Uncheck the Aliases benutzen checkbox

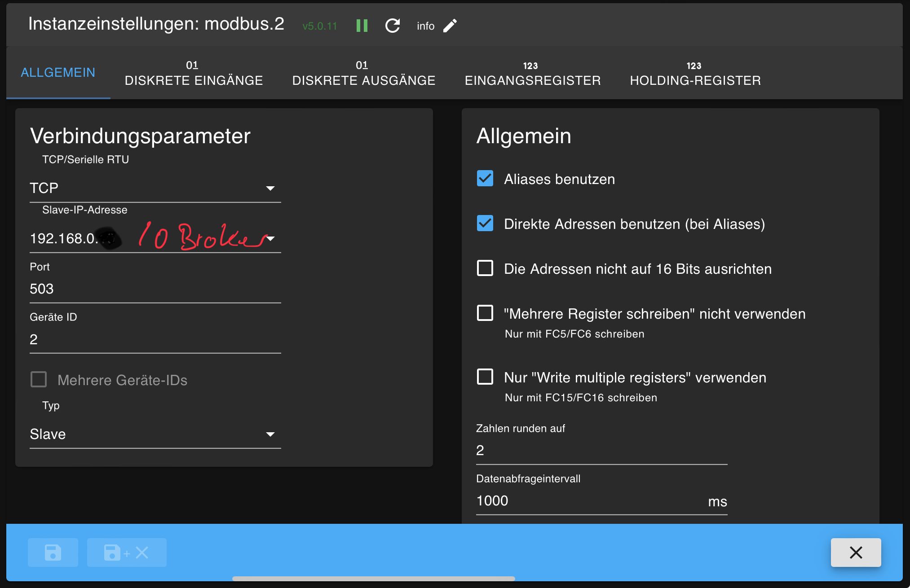pos(485,179)
